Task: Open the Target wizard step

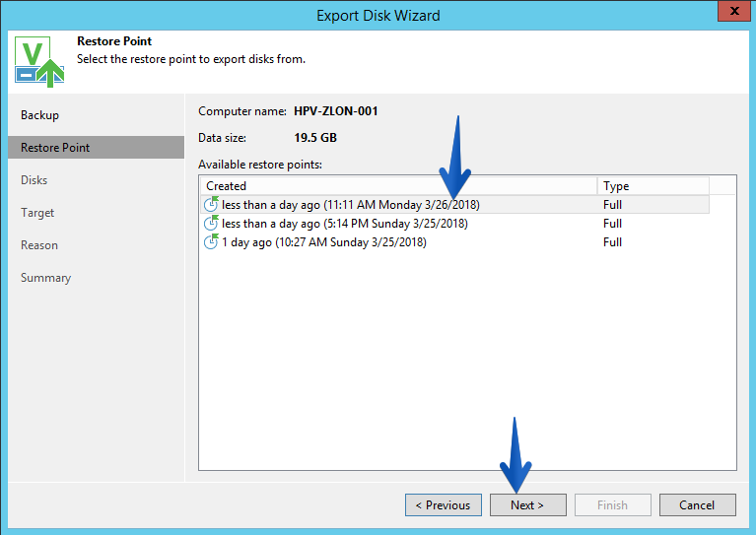Action: tap(37, 213)
